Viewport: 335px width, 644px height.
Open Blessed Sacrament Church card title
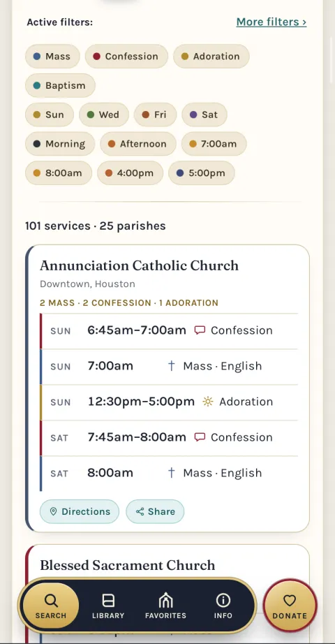(127, 566)
